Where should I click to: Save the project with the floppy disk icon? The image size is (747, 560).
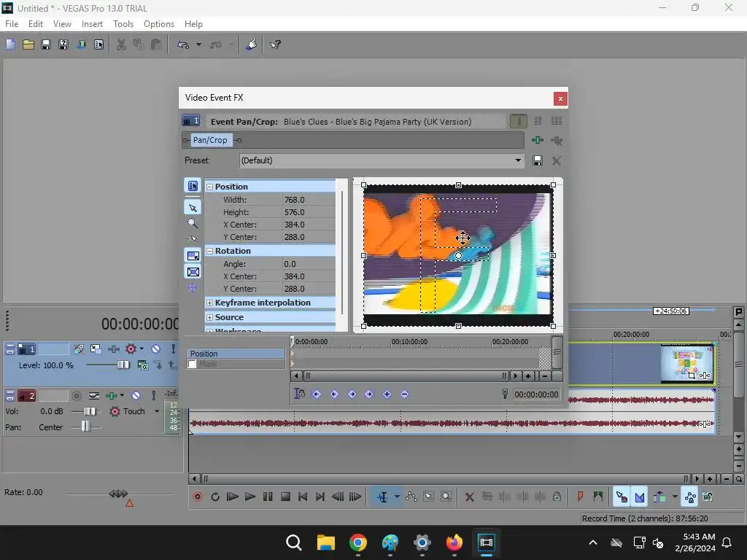tap(46, 44)
